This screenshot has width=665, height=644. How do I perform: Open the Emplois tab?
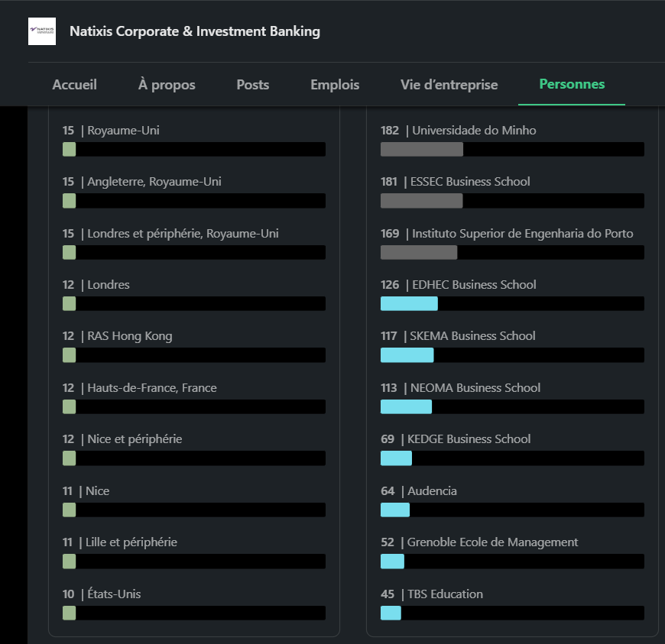(x=335, y=85)
